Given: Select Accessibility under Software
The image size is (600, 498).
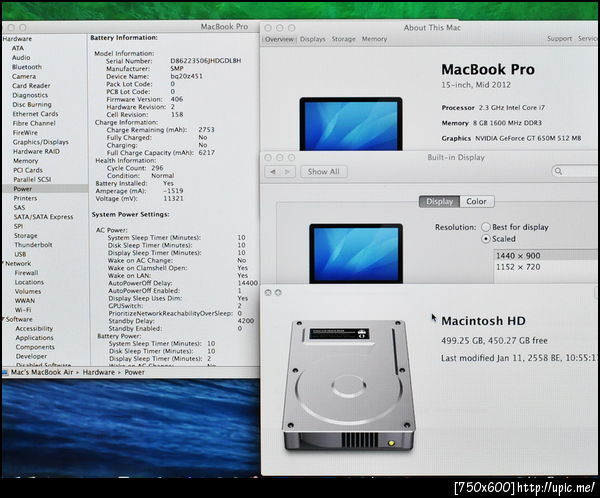Looking at the screenshot, I should 34,328.
